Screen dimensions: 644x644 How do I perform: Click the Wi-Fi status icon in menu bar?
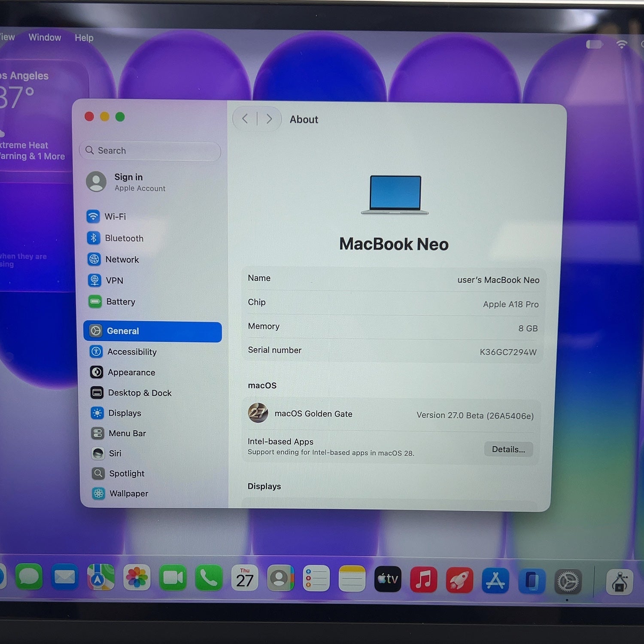[622, 44]
